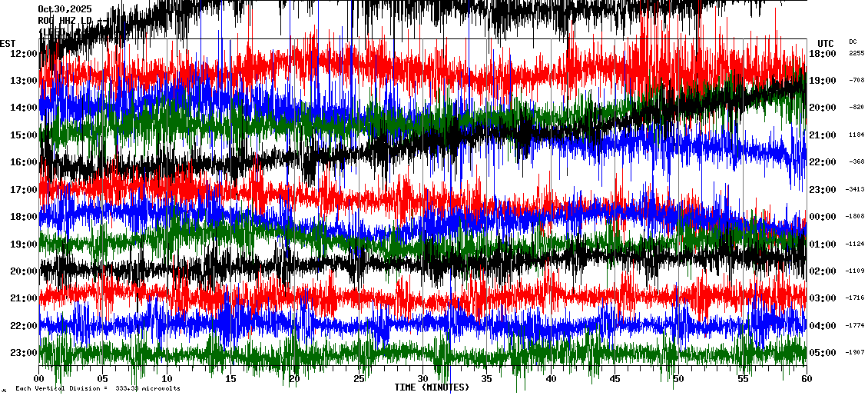Click the EST "15:00" time label
Viewport: 868px width, 399px height.
(x=23, y=135)
